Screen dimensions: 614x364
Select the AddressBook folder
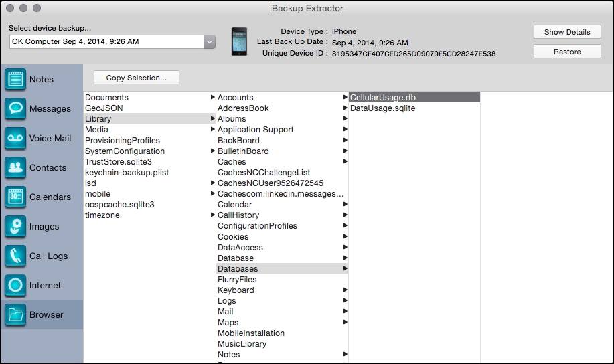[x=243, y=108]
